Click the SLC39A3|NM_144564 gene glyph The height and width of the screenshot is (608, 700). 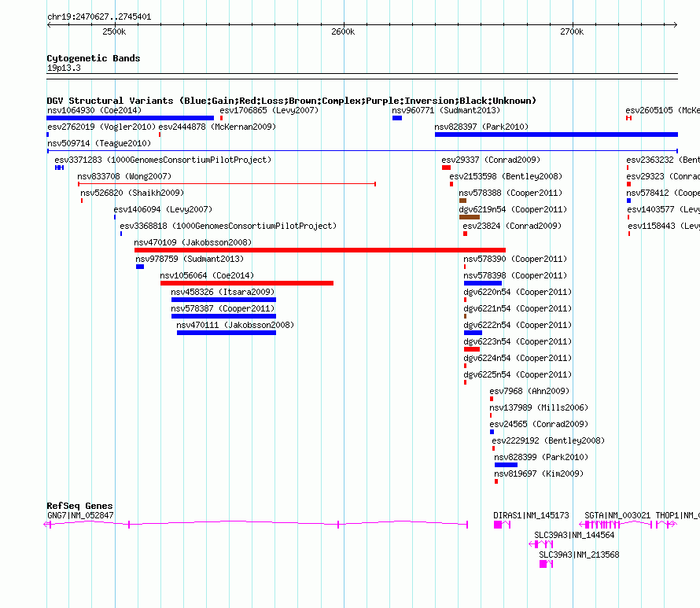[x=541, y=544]
